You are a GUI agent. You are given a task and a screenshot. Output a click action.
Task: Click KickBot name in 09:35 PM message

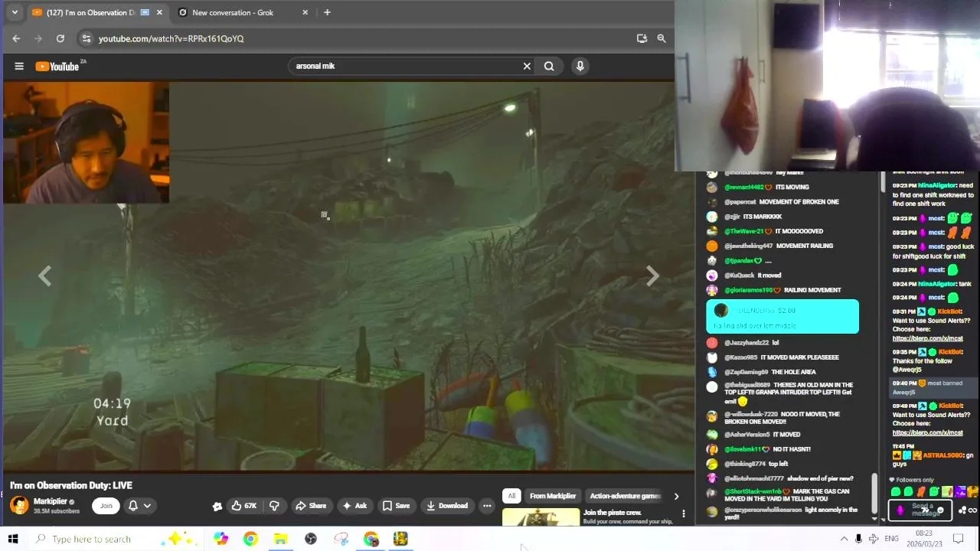click(950, 352)
